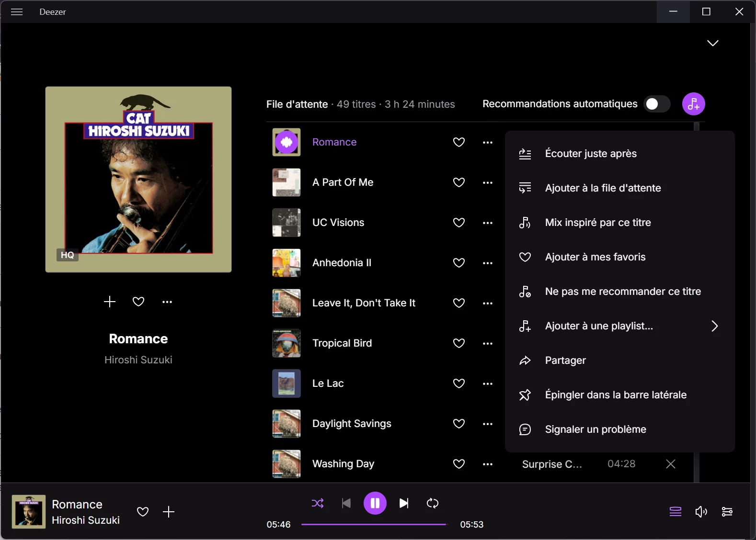Viewport: 756px width, 540px height.
Task: Pause the current song
Action: click(375, 503)
